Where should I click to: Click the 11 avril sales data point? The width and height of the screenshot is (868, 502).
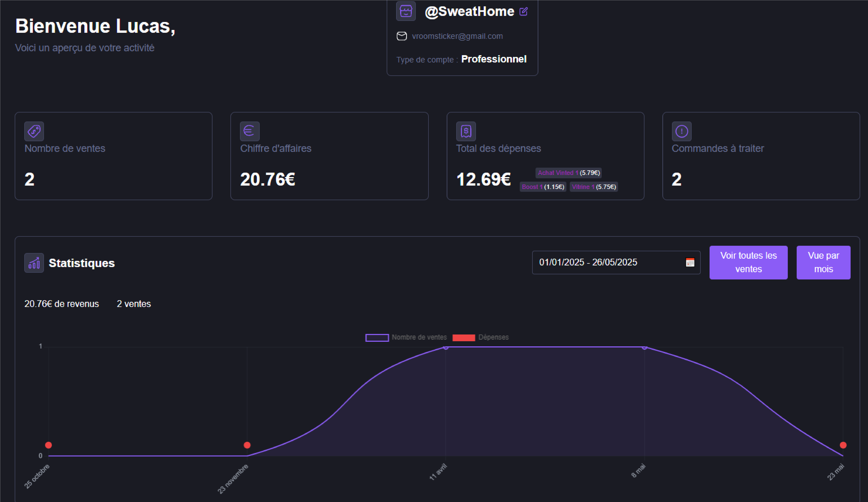click(446, 347)
